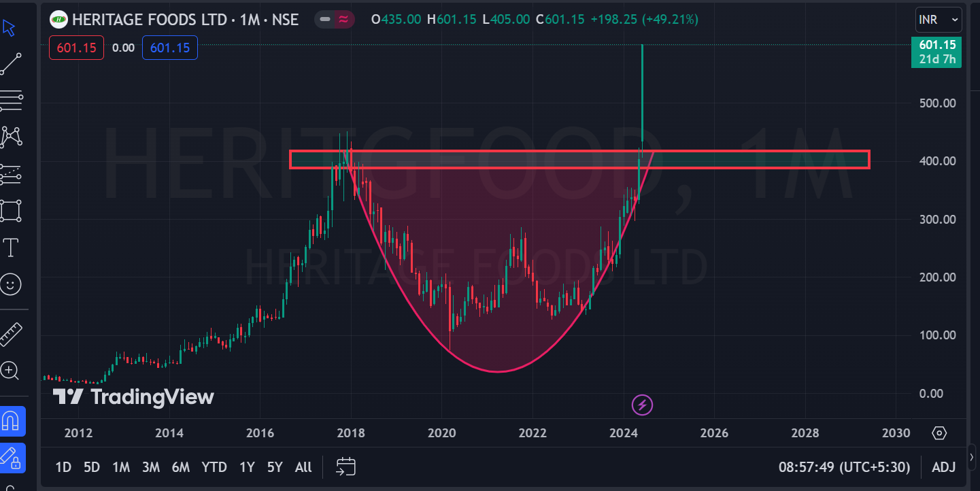Click the 2018 time axis label

coord(351,433)
